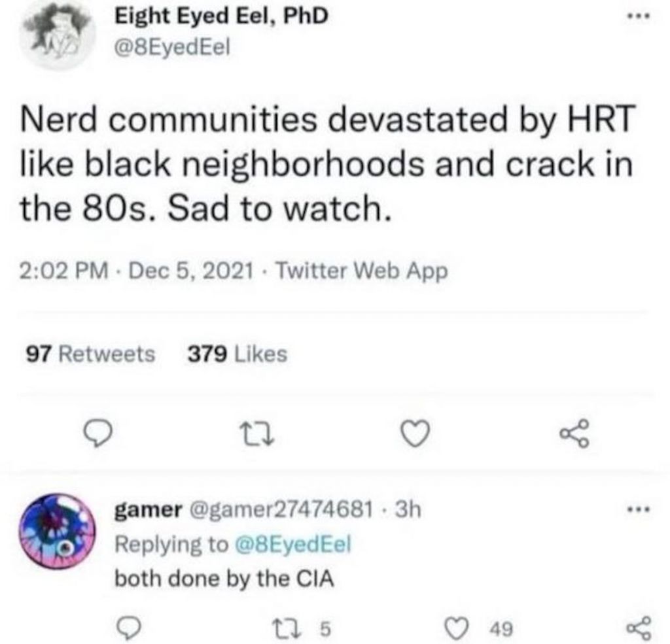View the 97 Retweets list
Viewport: 670px width, 644px height.
pyautogui.click(x=90, y=354)
